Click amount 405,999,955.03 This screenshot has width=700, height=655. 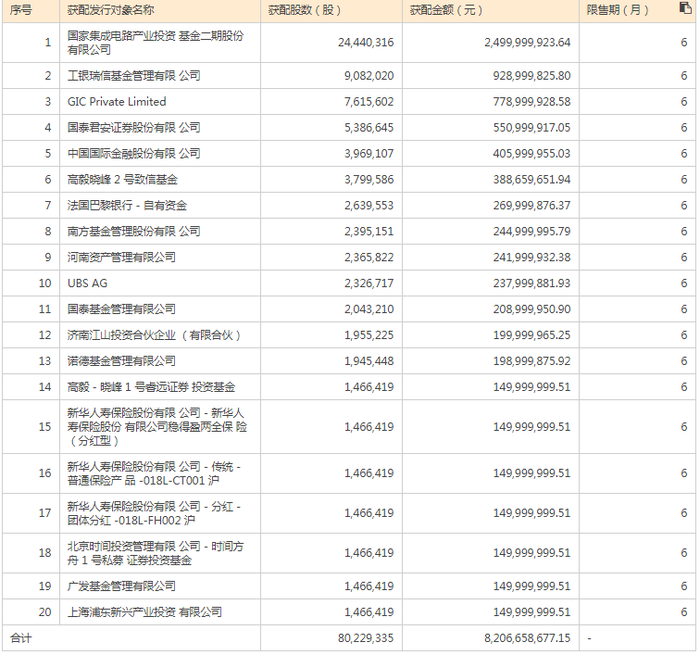tap(532, 154)
